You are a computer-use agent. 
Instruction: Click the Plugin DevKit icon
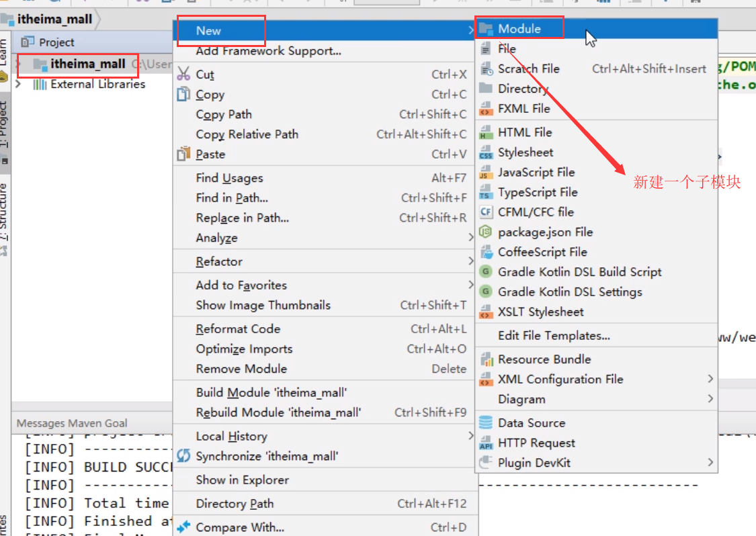485,463
